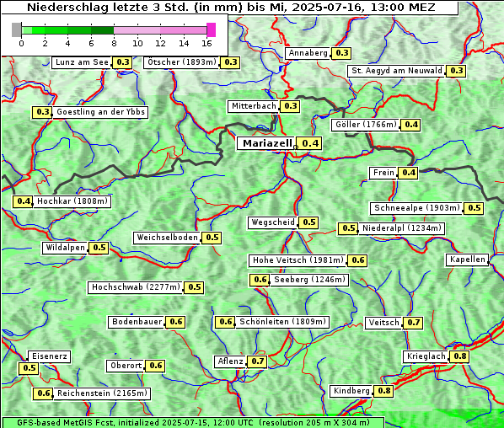
Task: Click the 0.7 value beside Veitsch
Action: (413, 323)
